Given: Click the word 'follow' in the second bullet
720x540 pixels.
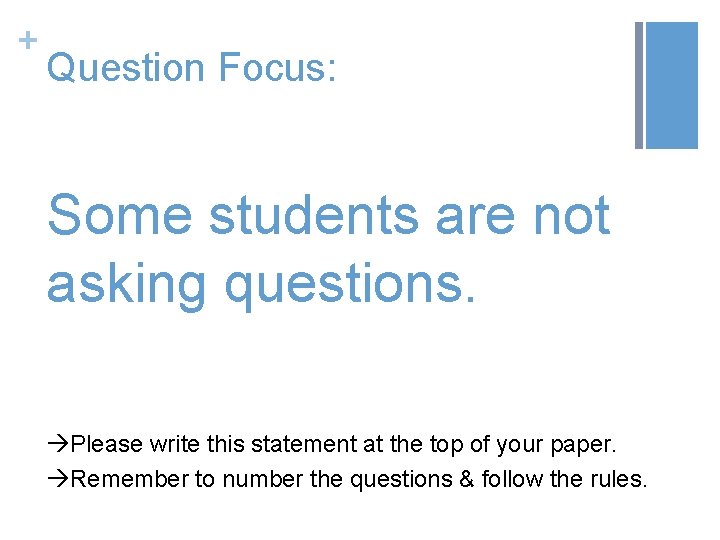Looking at the screenshot, I should point(511,479).
